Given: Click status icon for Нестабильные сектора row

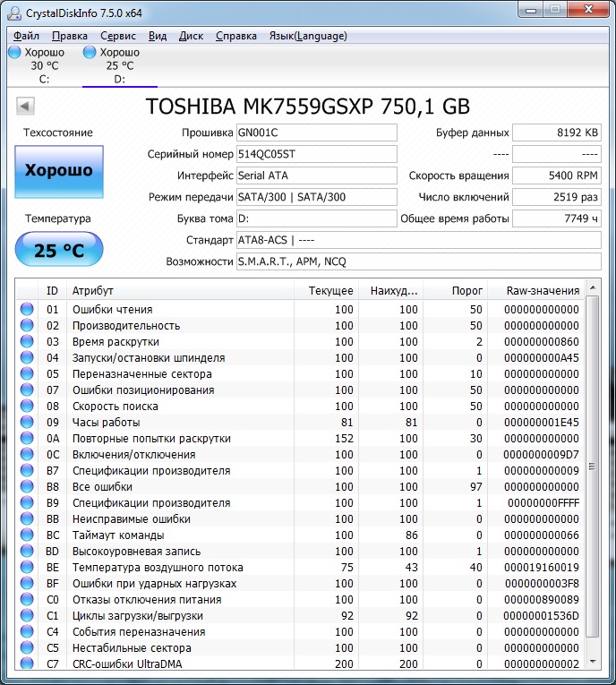Looking at the screenshot, I should click(27, 648).
